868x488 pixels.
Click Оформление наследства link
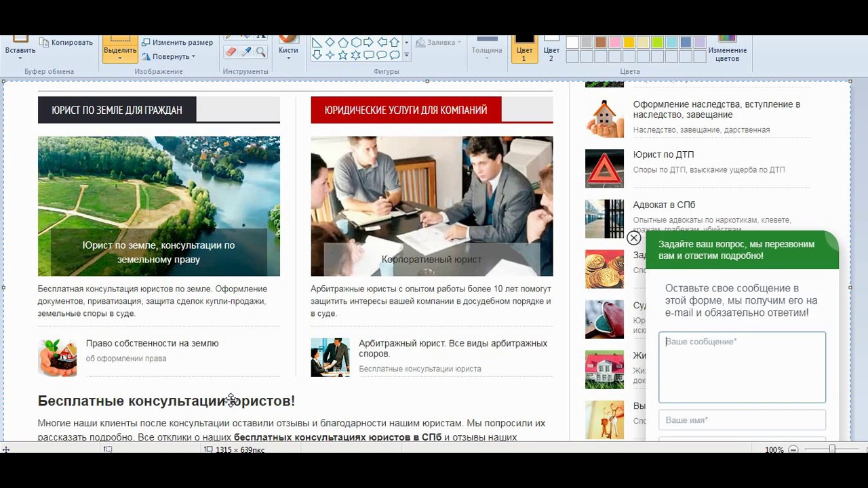point(717,110)
